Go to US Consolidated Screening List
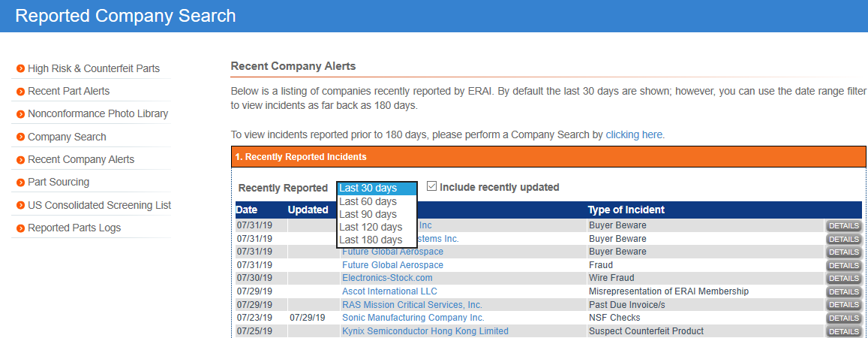The height and width of the screenshot is (338, 868). pyautogui.click(x=99, y=205)
